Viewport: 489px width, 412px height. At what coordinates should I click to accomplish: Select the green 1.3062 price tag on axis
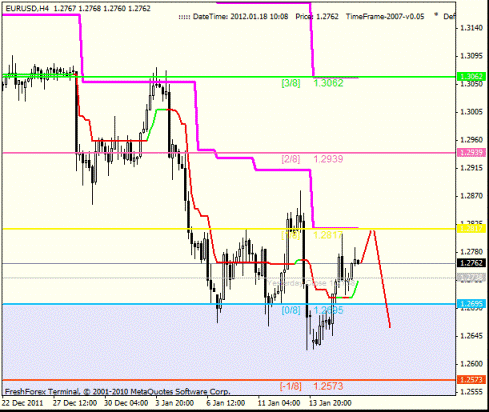pos(472,76)
